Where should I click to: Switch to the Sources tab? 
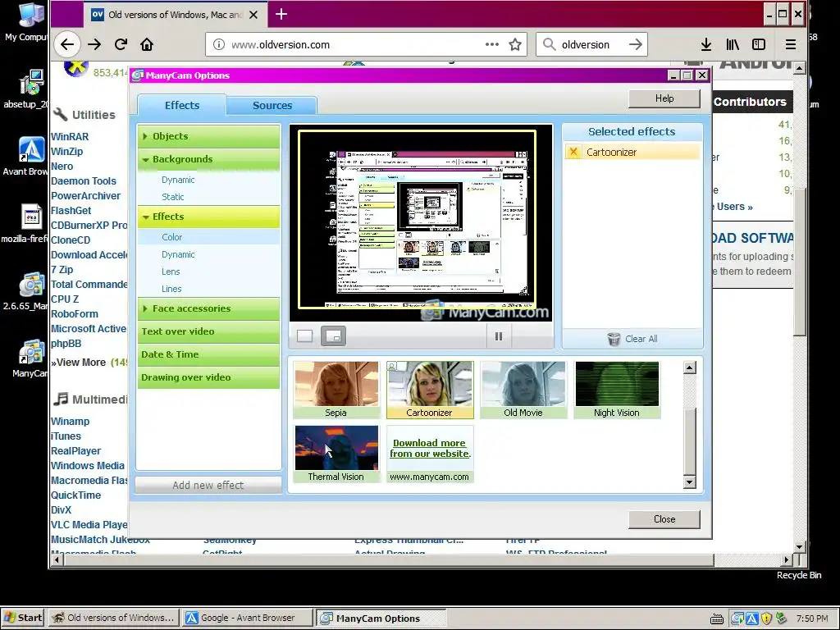click(x=272, y=106)
